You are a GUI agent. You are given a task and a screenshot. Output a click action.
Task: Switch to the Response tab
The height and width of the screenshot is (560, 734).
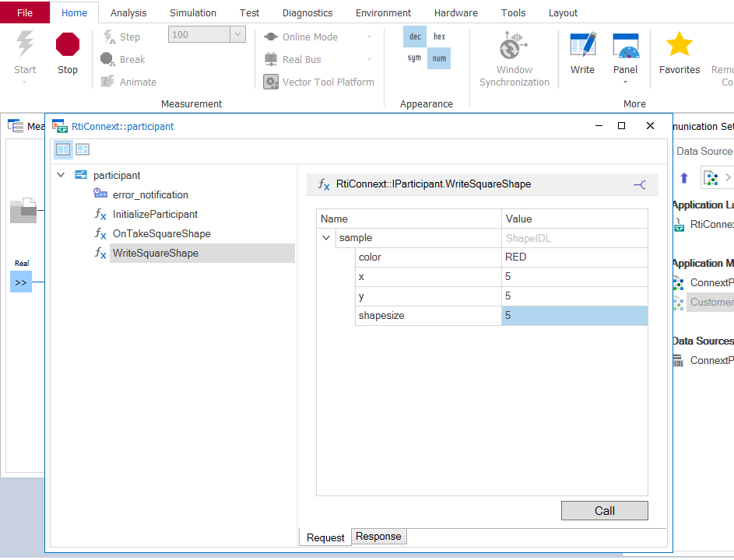(x=378, y=537)
